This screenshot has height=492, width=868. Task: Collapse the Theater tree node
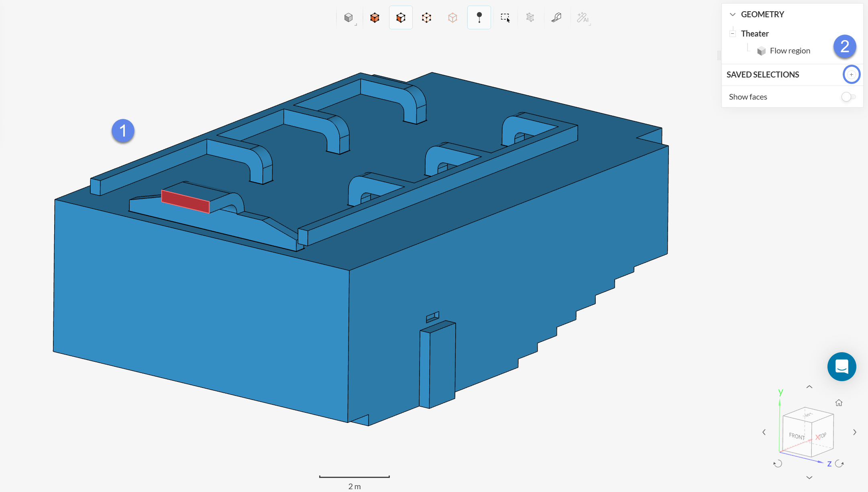coord(733,34)
